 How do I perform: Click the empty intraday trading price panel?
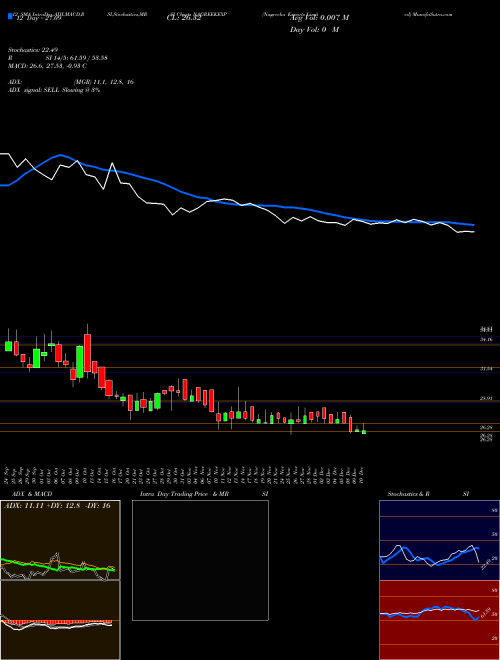tap(200, 560)
